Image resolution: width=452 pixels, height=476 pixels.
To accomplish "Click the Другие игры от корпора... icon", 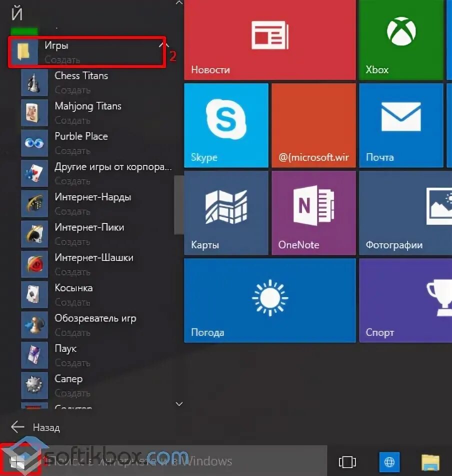I will tap(34, 173).
